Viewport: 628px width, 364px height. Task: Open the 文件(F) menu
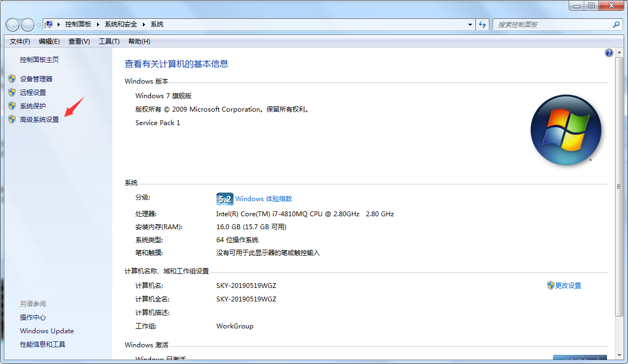[x=19, y=41]
